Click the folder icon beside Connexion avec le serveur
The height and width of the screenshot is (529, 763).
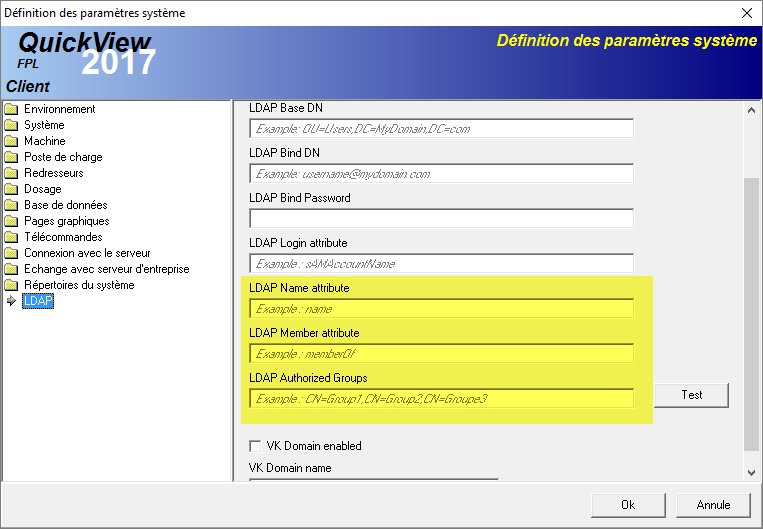[x=11, y=254]
